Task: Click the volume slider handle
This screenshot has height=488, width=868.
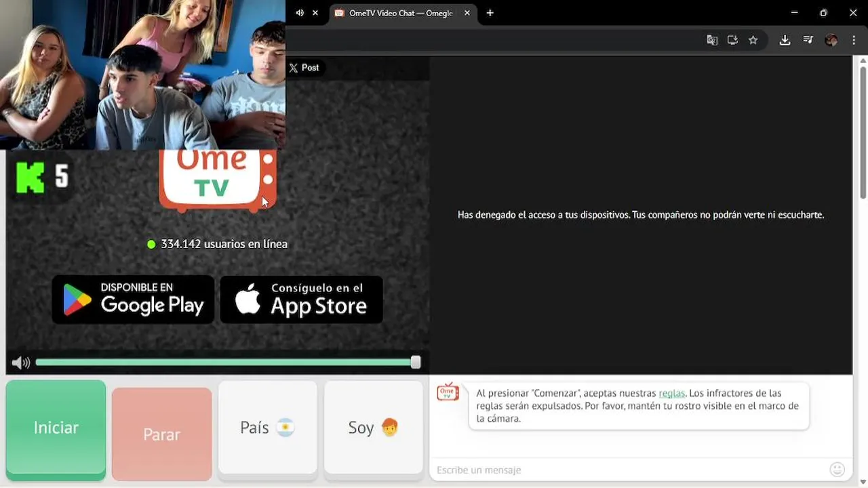Action: point(416,363)
